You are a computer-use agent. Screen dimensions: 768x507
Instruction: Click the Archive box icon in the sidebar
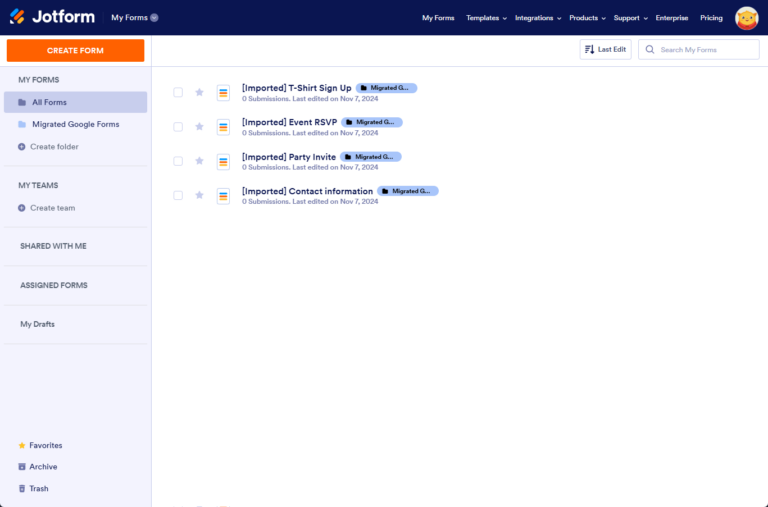[22, 467]
